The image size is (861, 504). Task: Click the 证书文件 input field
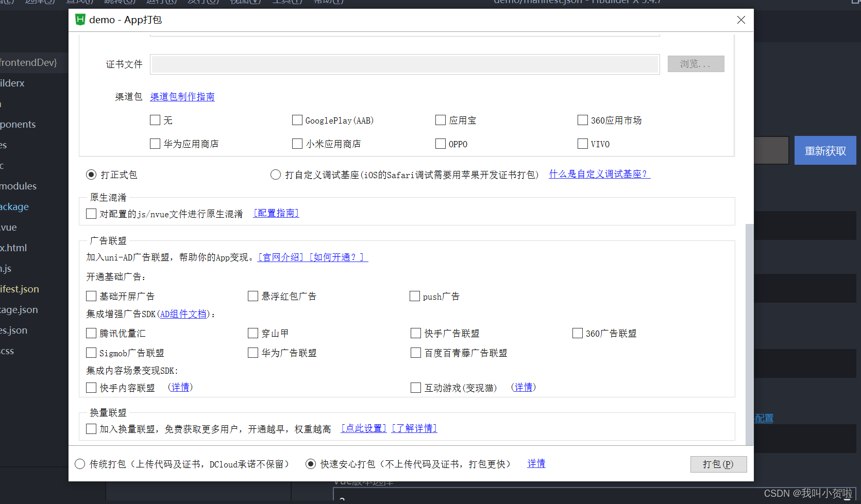point(404,64)
